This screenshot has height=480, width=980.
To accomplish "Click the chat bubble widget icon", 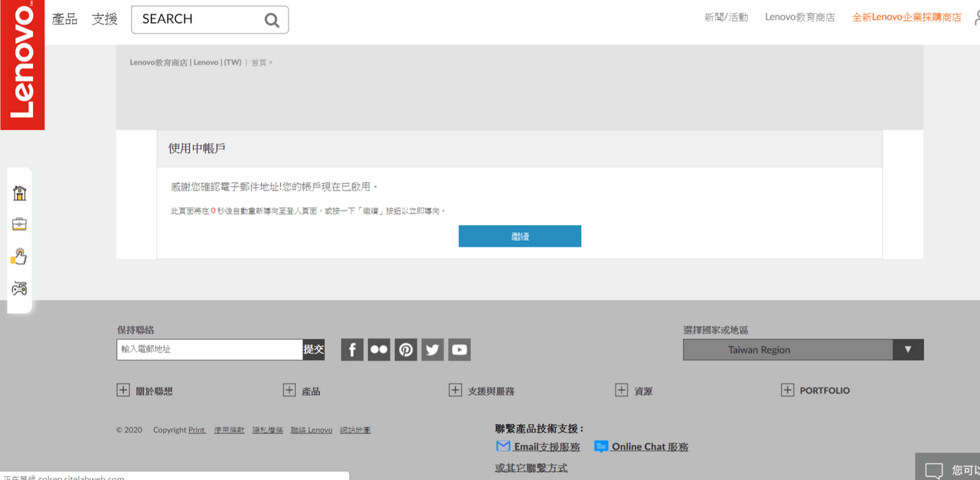I will pos(934,470).
